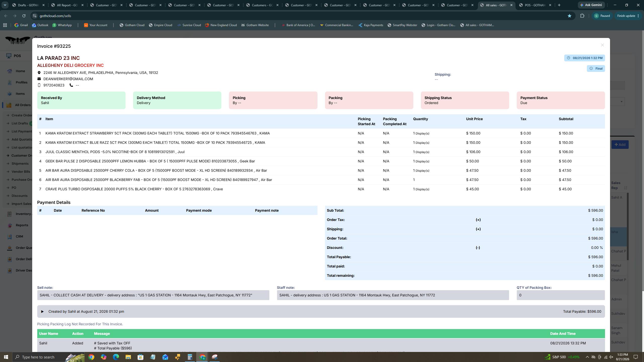Switch to the AR Report browser tab
The width and height of the screenshot is (644, 362).
click(67, 5)
